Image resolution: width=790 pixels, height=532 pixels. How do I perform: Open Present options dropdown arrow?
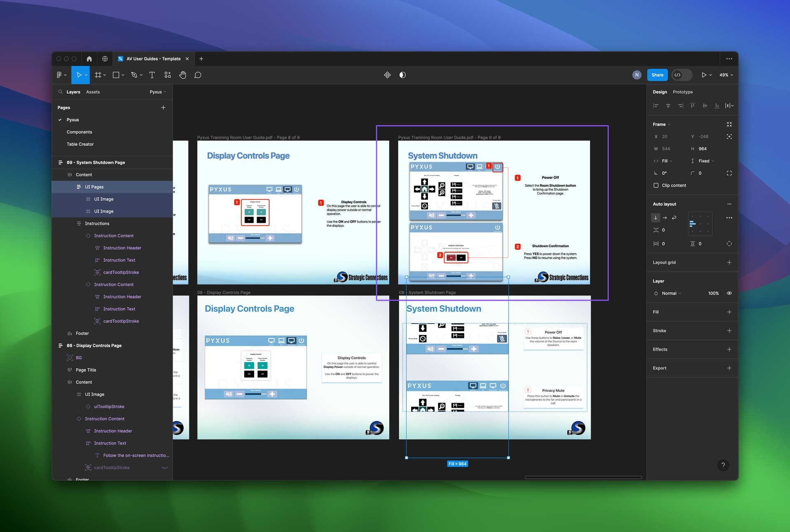click(711, 75)
